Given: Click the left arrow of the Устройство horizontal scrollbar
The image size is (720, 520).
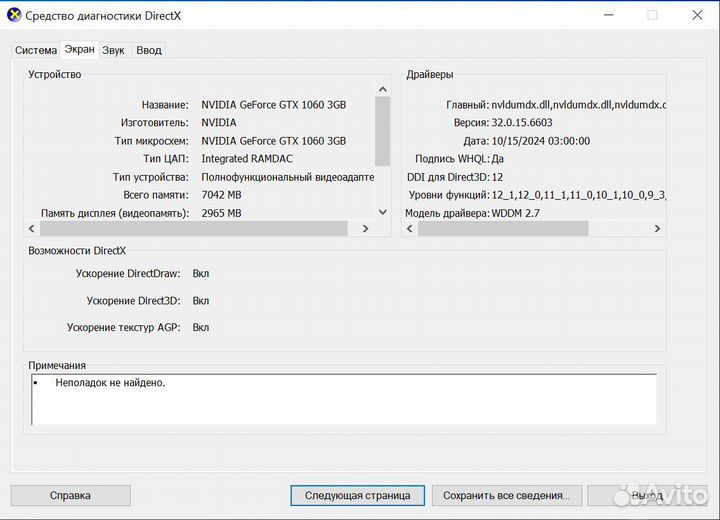Looking at the screenshot, I should coord(33,229).
